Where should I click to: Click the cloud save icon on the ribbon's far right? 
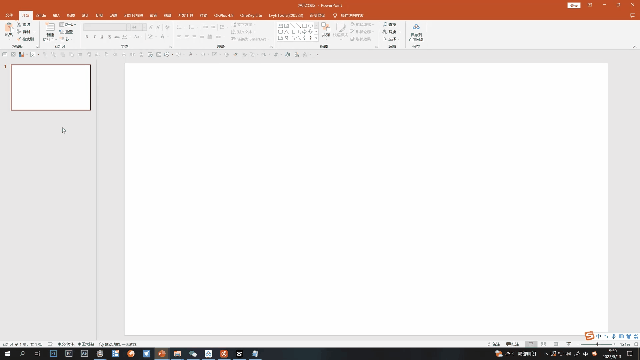point(416,32)
